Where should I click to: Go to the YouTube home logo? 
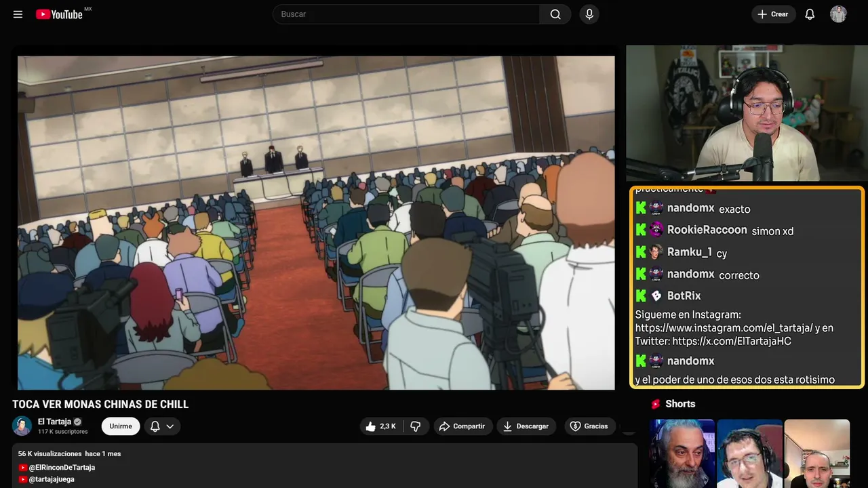[x=59, y=14]
